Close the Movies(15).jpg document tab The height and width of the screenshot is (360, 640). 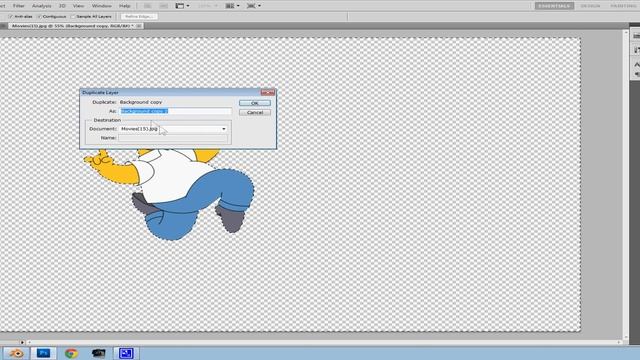[x=139, y=26]
